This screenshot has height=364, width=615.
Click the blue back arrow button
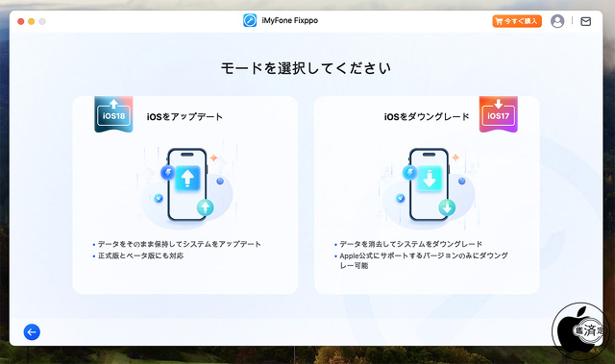[32, 332]
